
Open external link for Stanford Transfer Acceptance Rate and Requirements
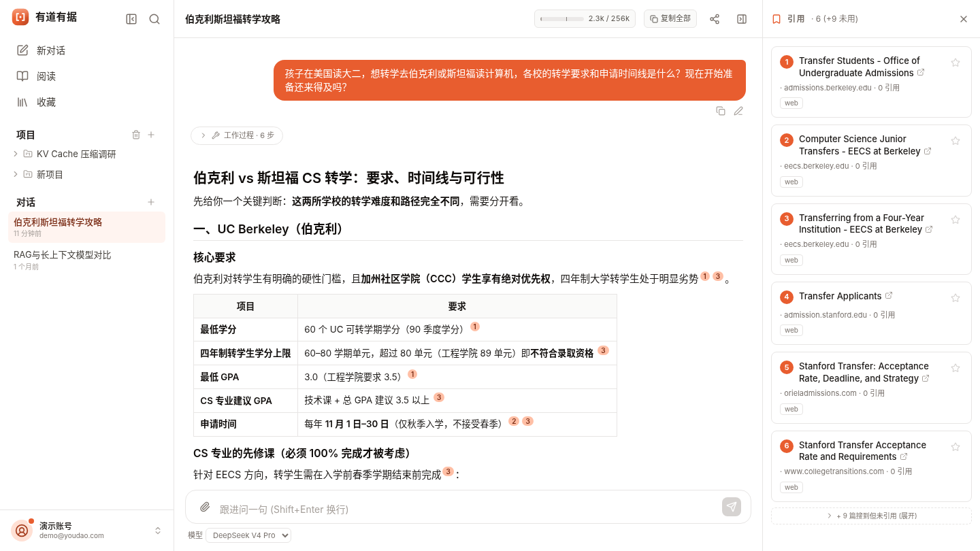[x=904, y=456]
